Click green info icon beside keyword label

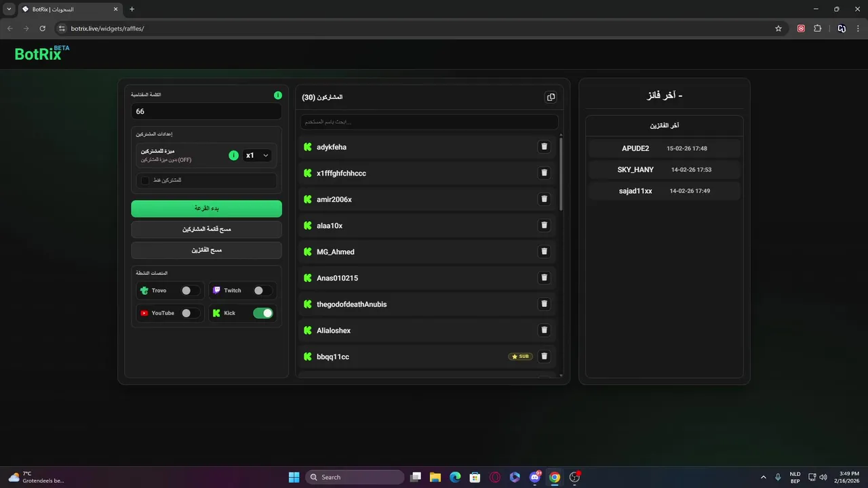pos(278,96)
